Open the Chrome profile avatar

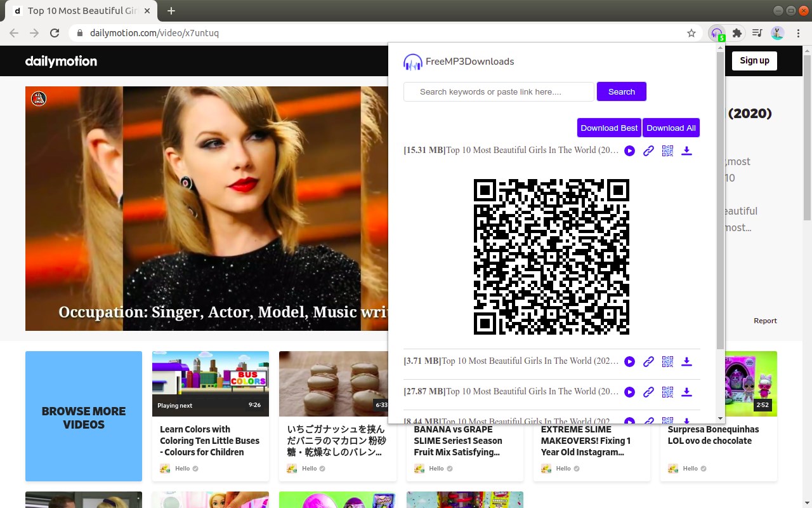[777, 33]
